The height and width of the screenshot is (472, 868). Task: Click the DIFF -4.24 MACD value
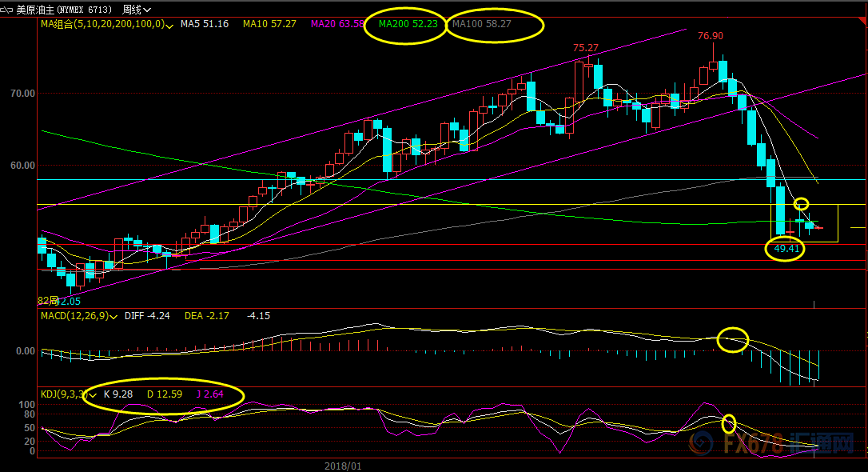pyautogui.click(x=149, y=316)
